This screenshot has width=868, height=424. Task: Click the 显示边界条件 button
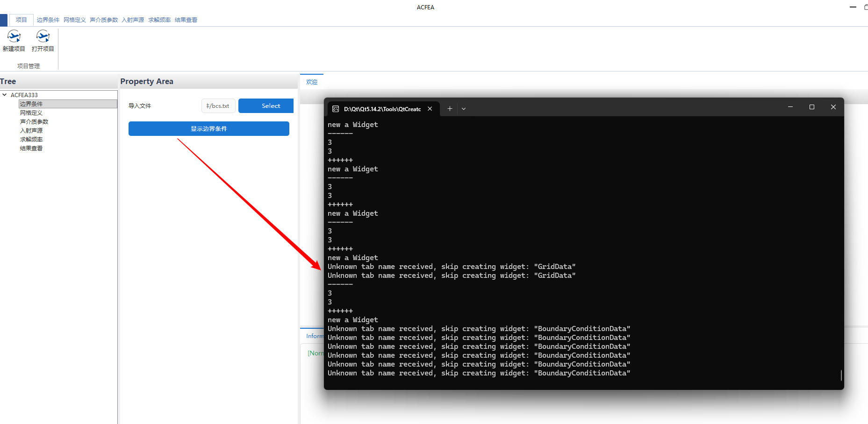[x=209, y=128]
